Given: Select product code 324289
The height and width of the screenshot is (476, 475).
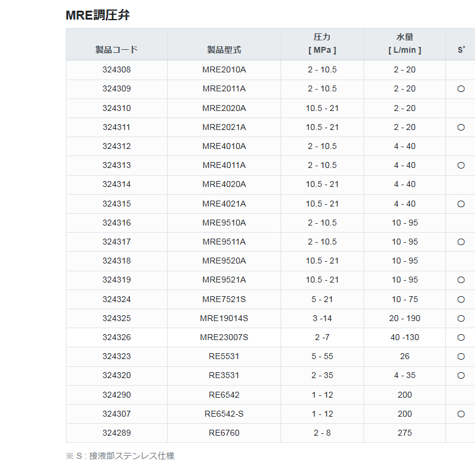Looking at the screenshot, I should pyautogui.click(x=116, y=433).
